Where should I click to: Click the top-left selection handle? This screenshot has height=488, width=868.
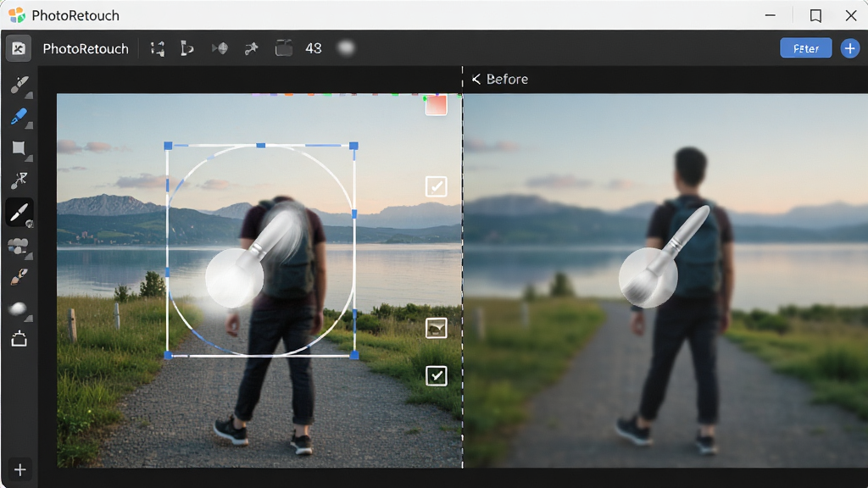click(169, 146)
